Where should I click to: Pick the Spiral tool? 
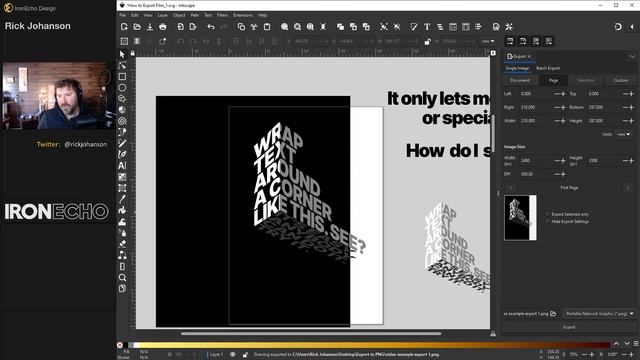point(122,121)
